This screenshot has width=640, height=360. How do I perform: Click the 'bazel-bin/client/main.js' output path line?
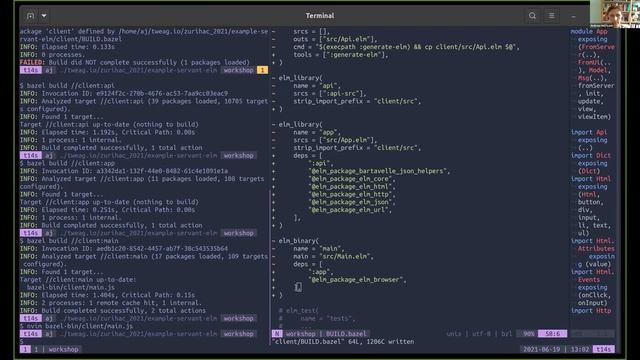tap(71, 287)
